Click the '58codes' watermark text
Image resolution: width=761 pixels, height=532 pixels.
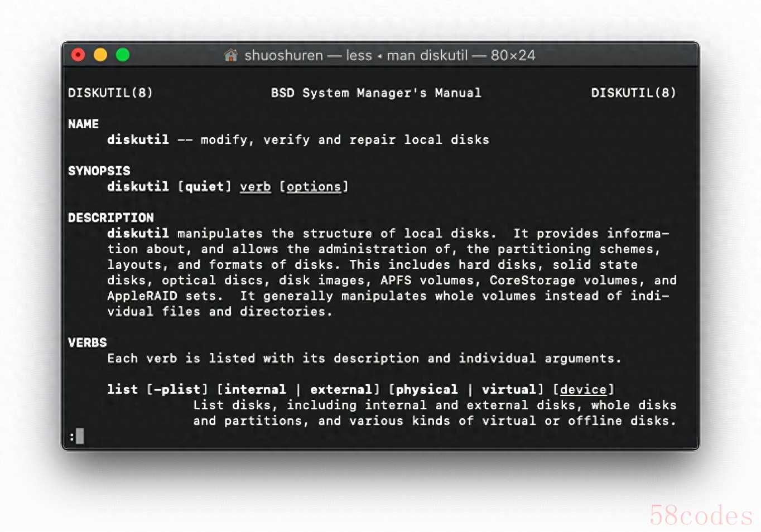click(701, 515)
